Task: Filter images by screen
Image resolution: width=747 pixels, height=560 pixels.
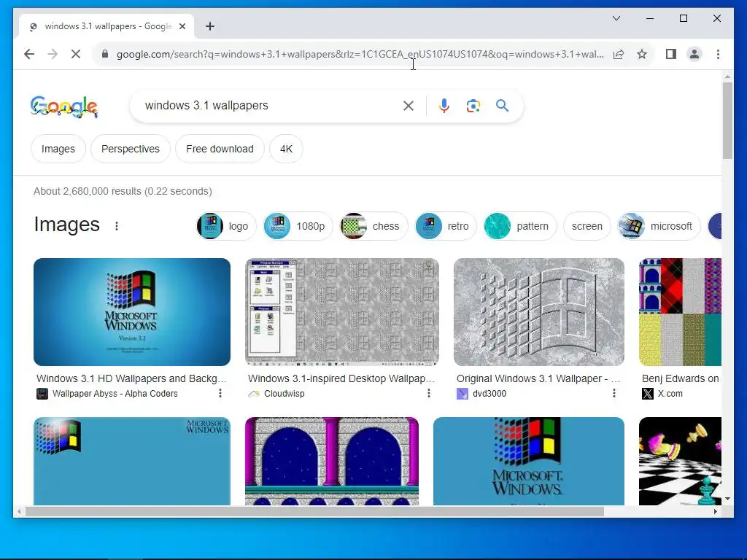Action: pos(587,226)
